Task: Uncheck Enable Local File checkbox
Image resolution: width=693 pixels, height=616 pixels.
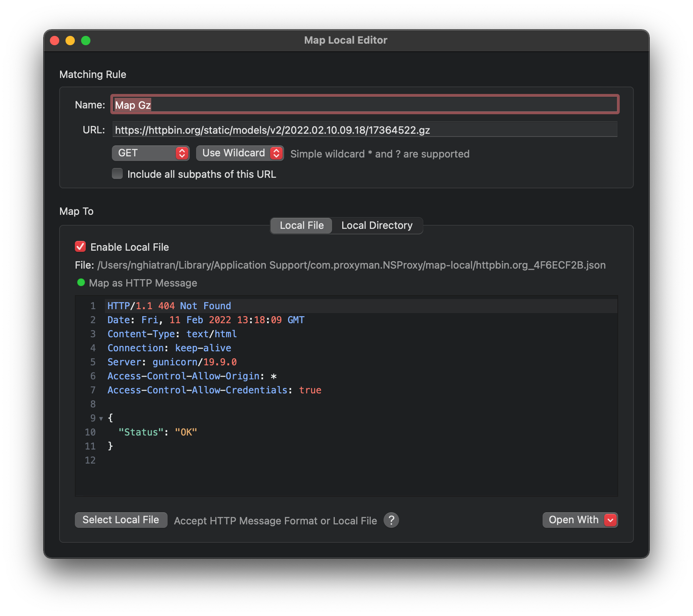Action: [x=80, y=246]
